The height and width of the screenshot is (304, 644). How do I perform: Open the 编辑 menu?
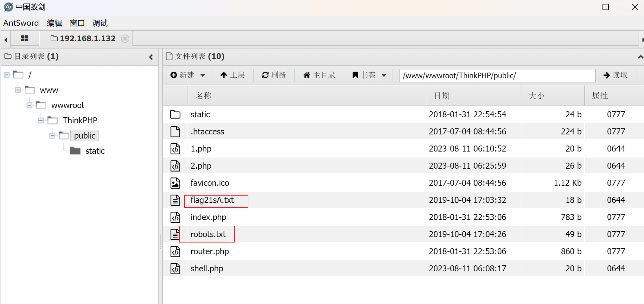point(54,23)
